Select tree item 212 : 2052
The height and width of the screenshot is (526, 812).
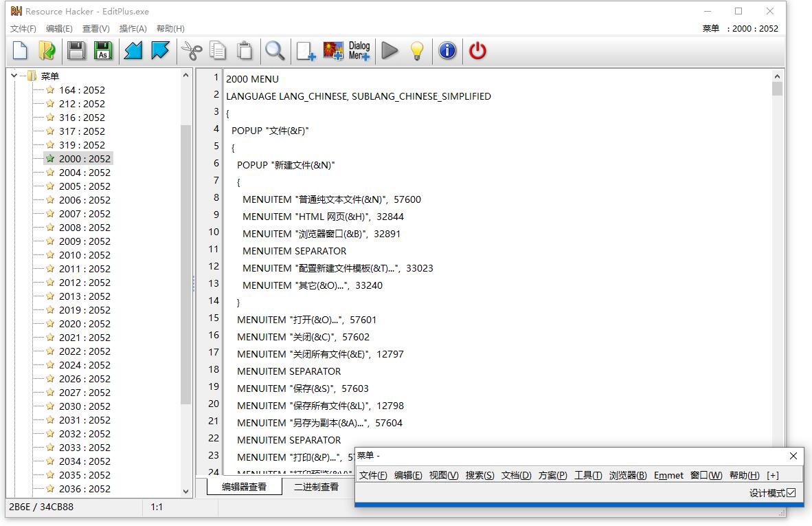(82, 104)
